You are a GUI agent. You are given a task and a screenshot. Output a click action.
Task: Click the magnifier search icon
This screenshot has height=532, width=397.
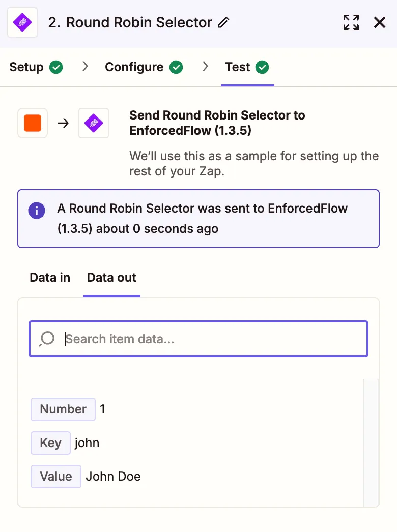47,339
